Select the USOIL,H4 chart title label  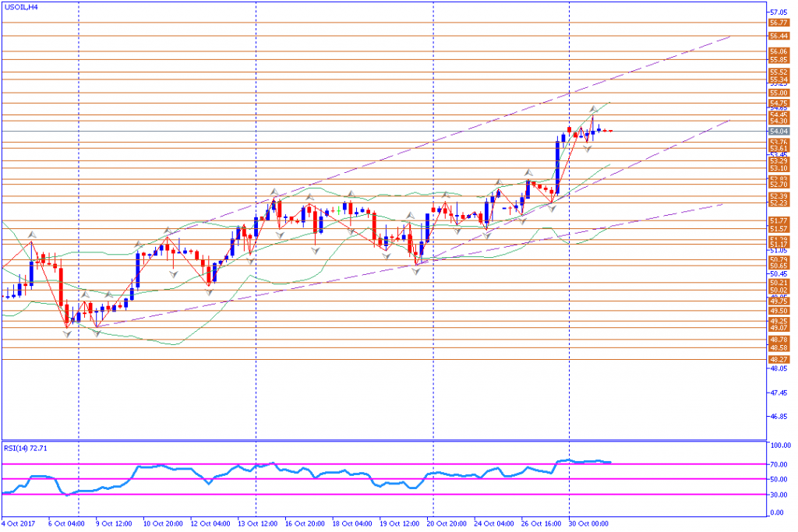click(x=21, y=7)
